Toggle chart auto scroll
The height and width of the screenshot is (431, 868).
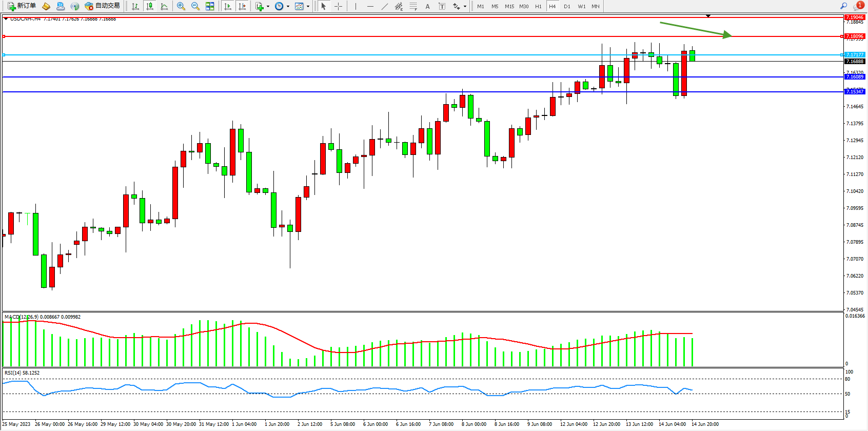coord(228,6)
